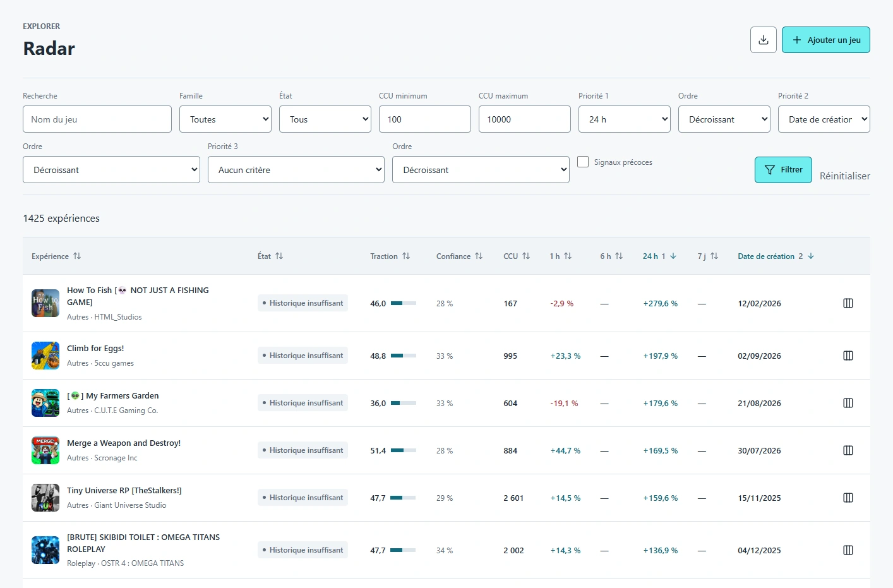Enable the Signaux précoces checkbox
This screenshot has width=893, height=588.
tap(583, 162)
